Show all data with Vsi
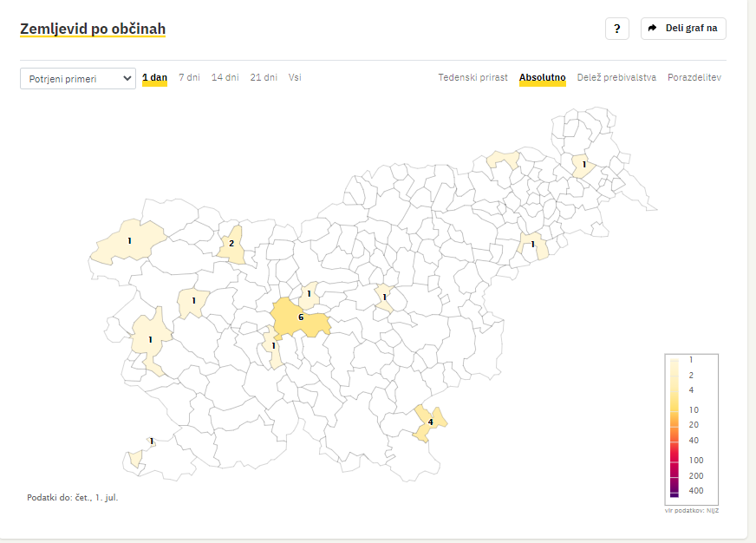The image size is (756, 543). point(295,77)
